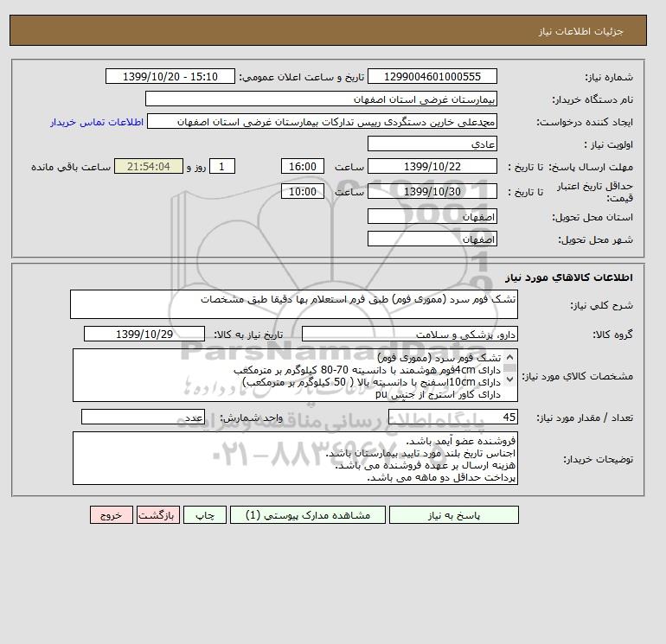
Task: Click the پاسخ به نیاز button
Action: [x=453, y=515]
